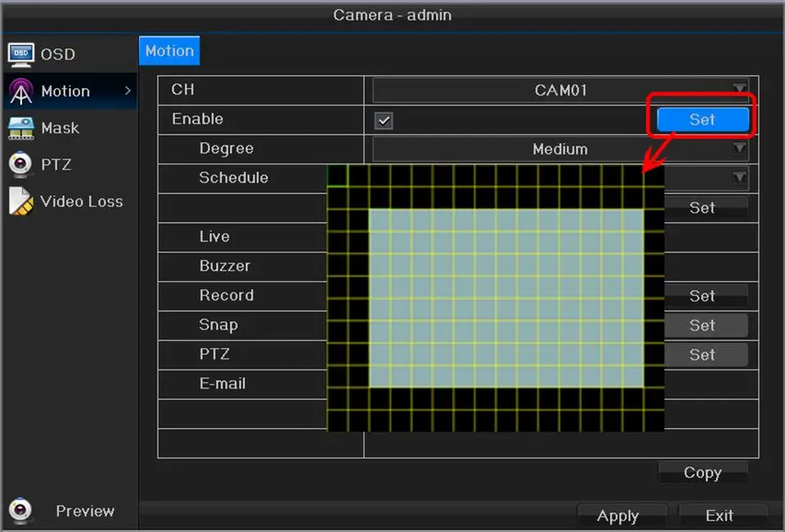
Task: Click the Preview webcam icon
Action: click(x=20, y=511)
